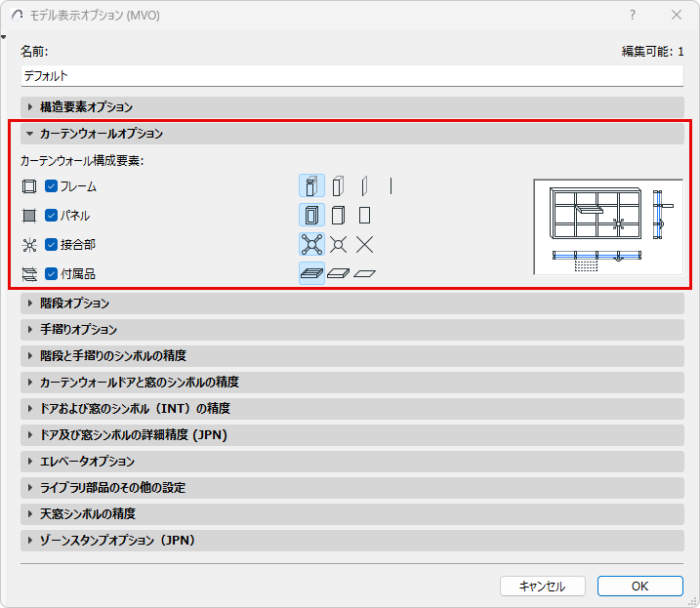Image resolution: width=700 pixels, height=608 pixels.
Task: Expand the 構造要素オプション section
Action: click(352, 107)
